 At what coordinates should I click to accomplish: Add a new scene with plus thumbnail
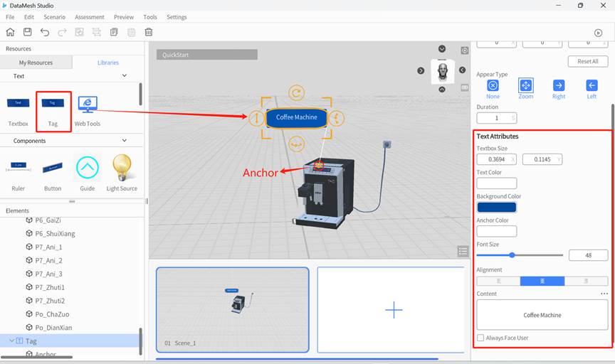(393, 309)
